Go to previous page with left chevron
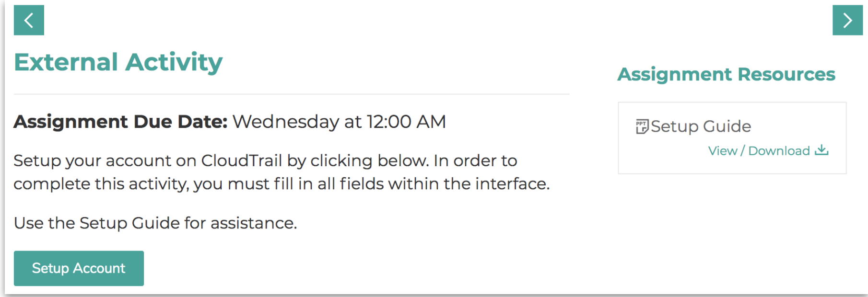Viewport: 868px width, 297px height. (29, 20)
